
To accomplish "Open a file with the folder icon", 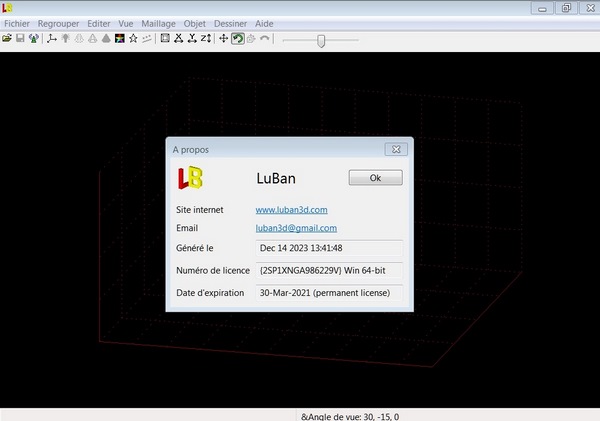I will coord(7,38).
